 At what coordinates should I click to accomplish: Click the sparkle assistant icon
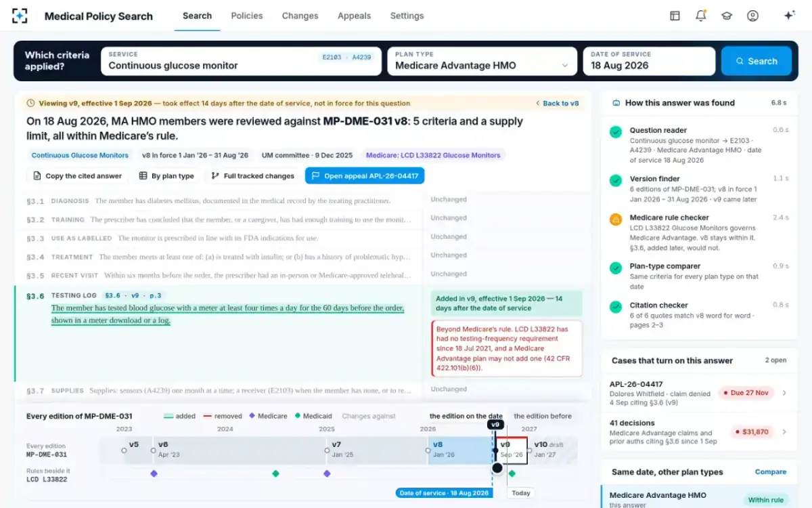789,16
